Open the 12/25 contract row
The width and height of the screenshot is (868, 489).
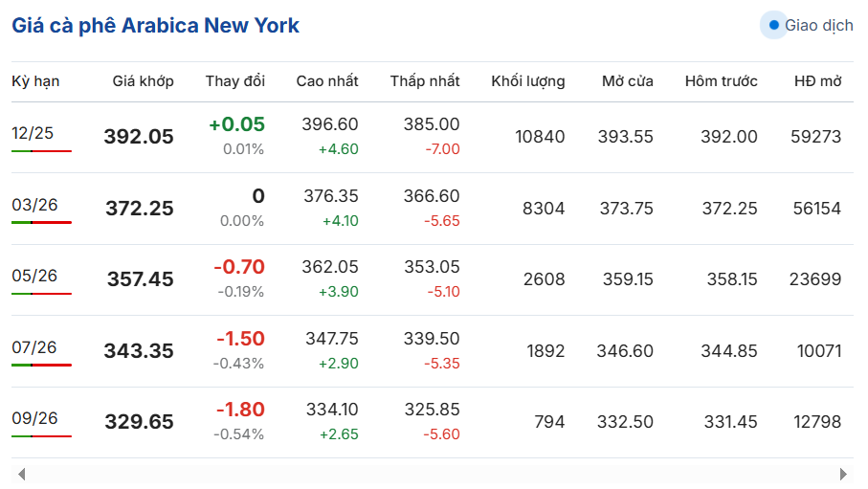[33, 133]
